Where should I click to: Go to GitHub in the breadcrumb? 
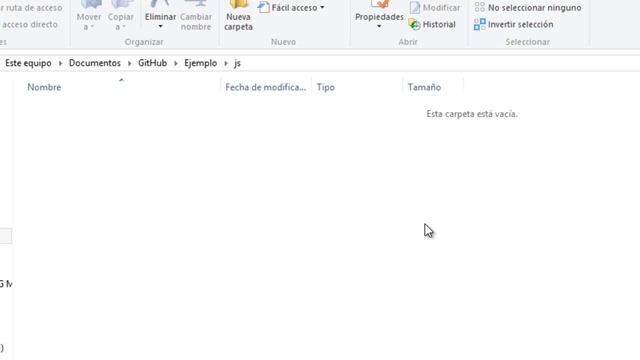[x=152, y=63]
